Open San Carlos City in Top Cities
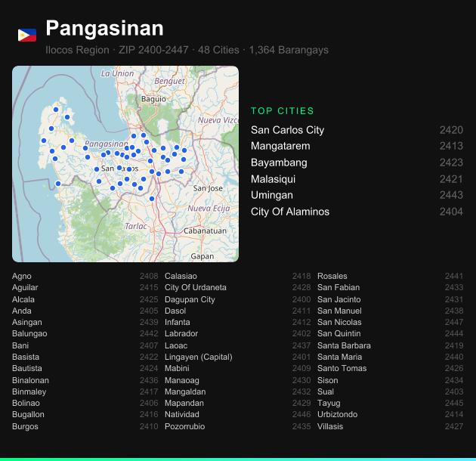Viewport: 476px width, 461px height. 357,130
